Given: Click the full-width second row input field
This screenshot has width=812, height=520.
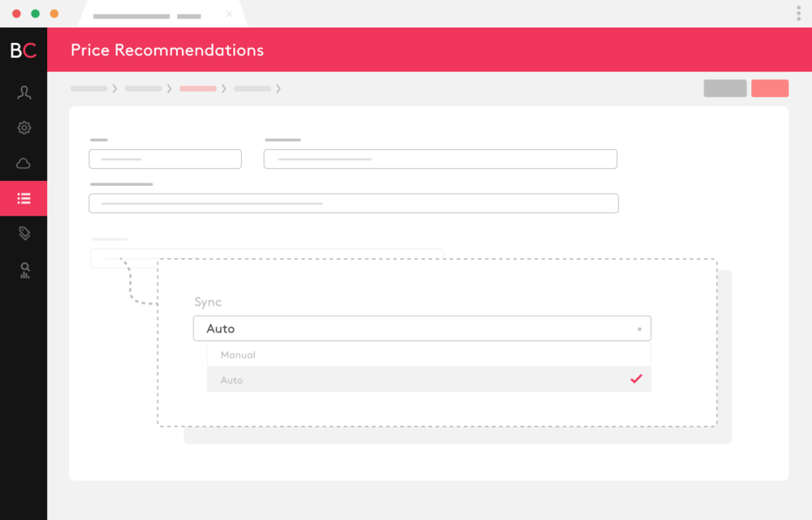Looking at the screenshot, I should click(353, 203).
